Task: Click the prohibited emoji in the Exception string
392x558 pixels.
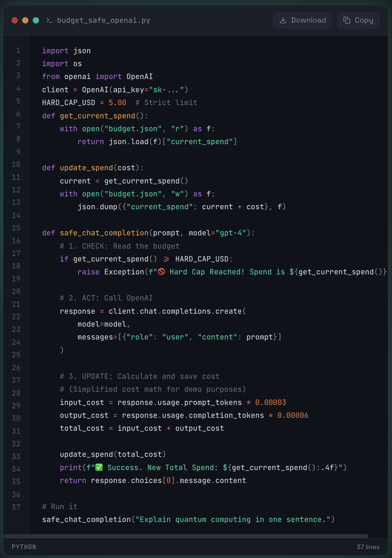Action: (162, 272)
